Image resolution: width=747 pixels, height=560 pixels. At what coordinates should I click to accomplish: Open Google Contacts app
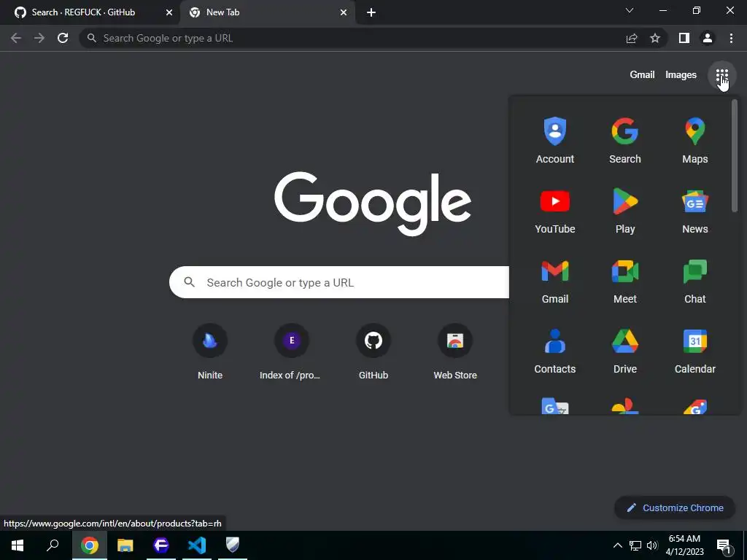tap(555, 351)
